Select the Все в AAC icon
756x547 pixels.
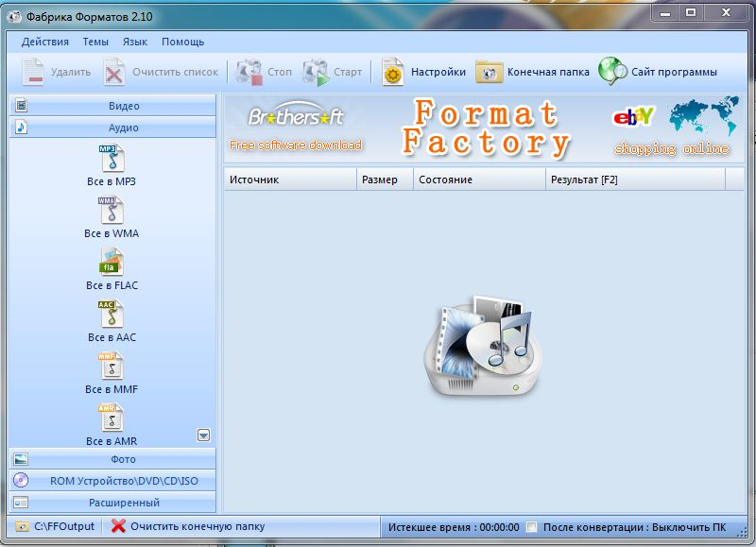(112, 314)
